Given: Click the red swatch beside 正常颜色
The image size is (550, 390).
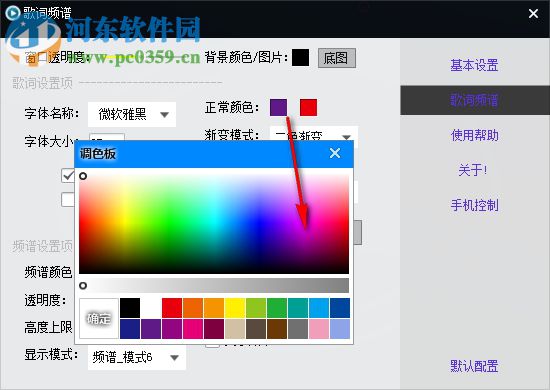Looking at the screenshot, I should [x=308, y=107].
